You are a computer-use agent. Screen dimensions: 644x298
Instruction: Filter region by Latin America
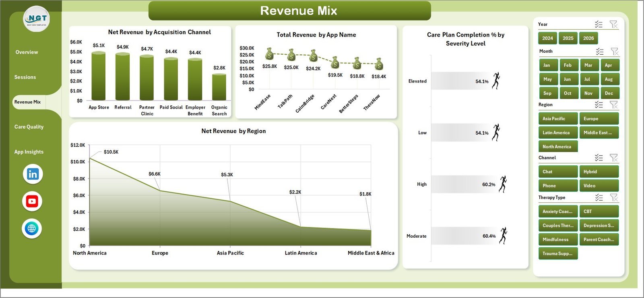click(x=558, y=133)
